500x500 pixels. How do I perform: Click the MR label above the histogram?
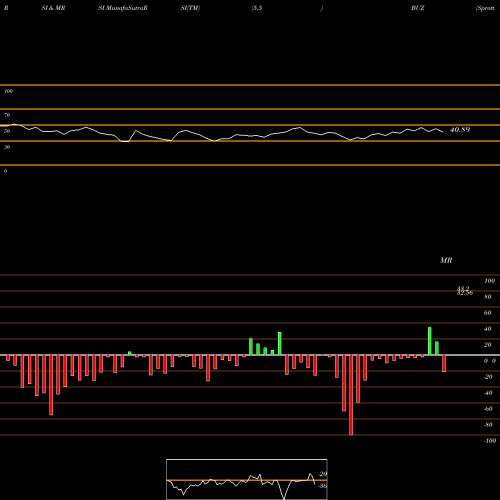446,260
